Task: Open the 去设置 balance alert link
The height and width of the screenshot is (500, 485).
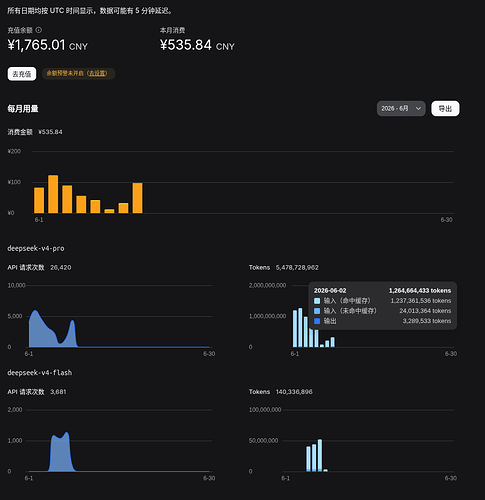Action: pos(97,73)
